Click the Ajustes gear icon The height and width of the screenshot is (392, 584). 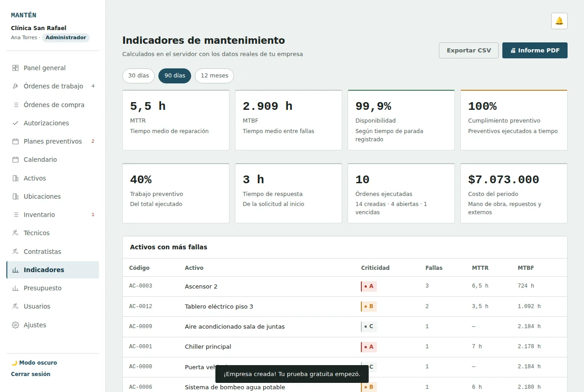click(16, 325)
